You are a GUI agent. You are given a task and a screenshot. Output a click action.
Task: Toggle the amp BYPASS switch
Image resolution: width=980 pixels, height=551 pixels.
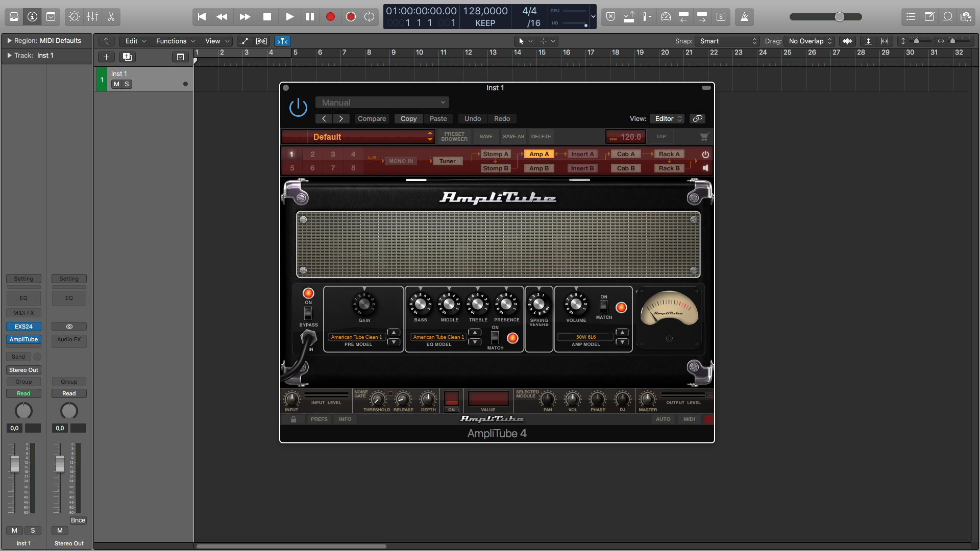308,313
